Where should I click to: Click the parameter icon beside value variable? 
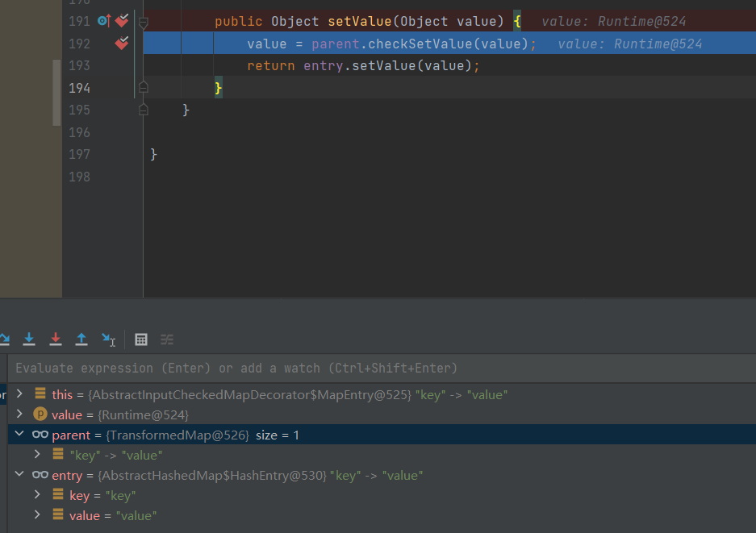40,414
